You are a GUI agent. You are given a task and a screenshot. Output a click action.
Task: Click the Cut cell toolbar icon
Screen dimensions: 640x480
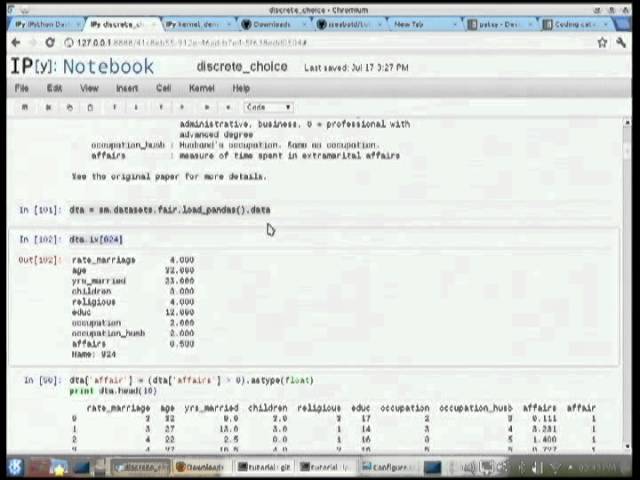pos(48,107)
